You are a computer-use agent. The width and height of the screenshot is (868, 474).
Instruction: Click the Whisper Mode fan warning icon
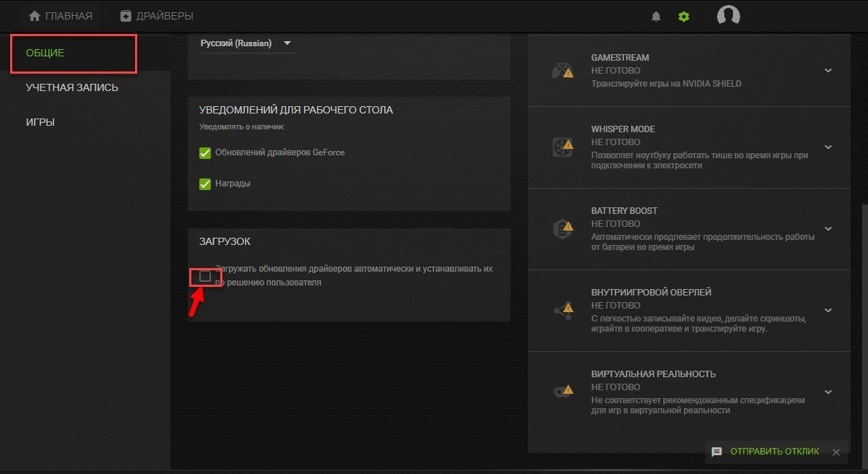[x=563, y=147]
